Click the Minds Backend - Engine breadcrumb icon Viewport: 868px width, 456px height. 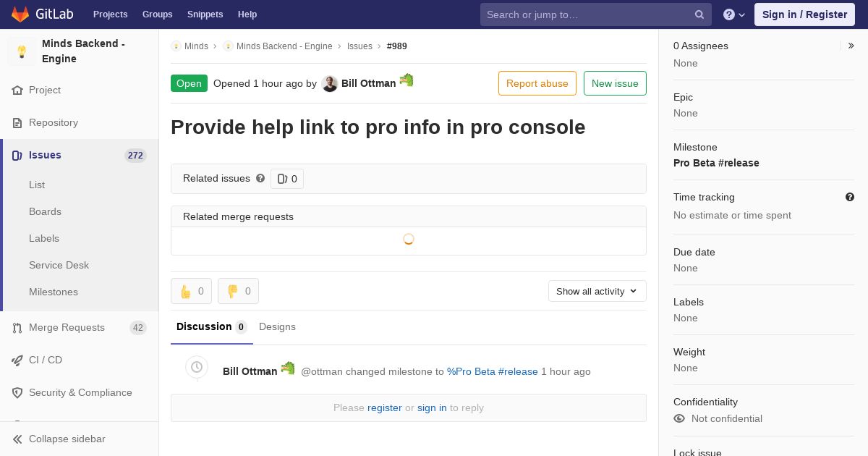[x=228, y=46]
